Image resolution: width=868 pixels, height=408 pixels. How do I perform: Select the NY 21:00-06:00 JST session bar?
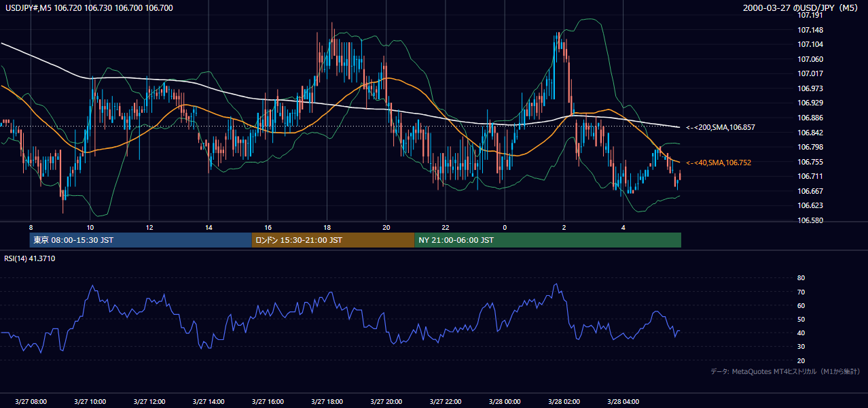point(547,240)
